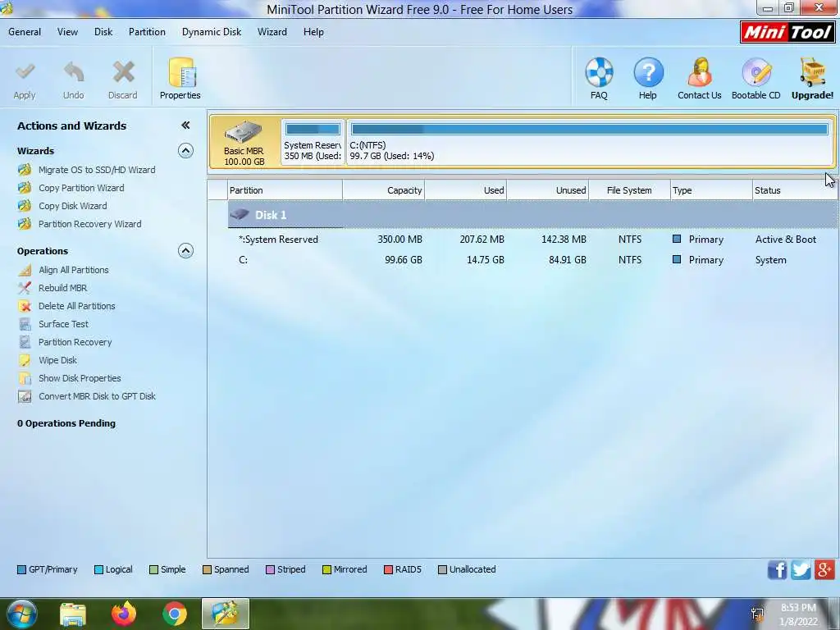Screen dimensions: 840x630
Task: Select the *:System Reserved partition row
Action: point(532,240)
